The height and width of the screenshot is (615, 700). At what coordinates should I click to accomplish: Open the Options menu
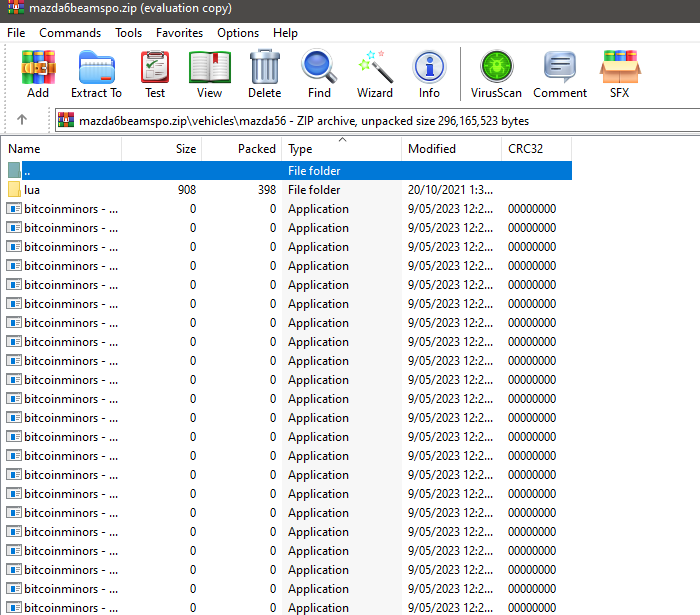click(238, 33)
